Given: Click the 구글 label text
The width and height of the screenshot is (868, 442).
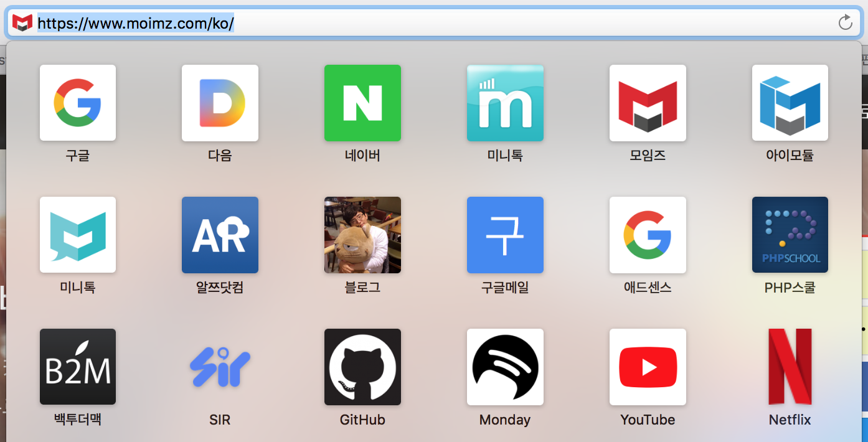Looking at the screenshot, I should coord(78,156).
